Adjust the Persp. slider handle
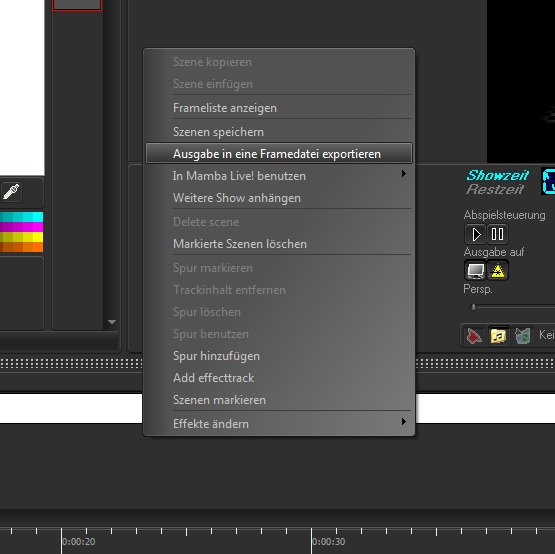555x554 pixels. coord(473,307)
